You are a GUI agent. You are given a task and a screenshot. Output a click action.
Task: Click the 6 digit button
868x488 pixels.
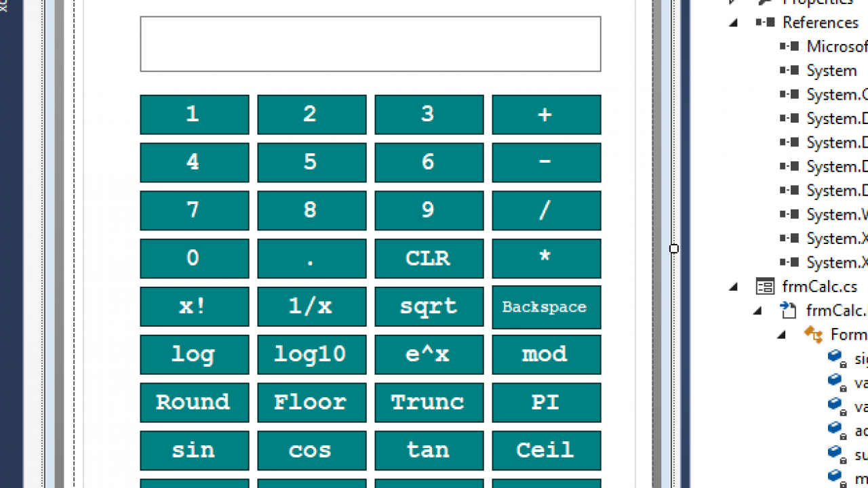429,163
